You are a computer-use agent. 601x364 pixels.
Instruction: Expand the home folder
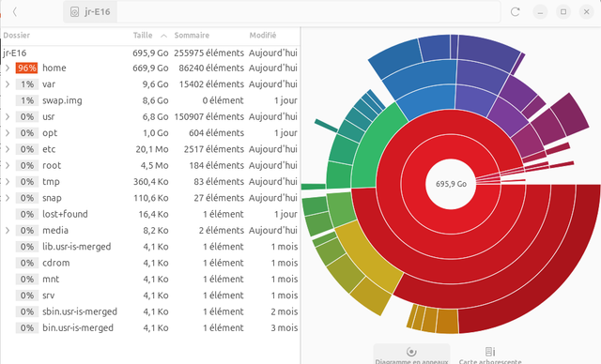click(8, 68)
